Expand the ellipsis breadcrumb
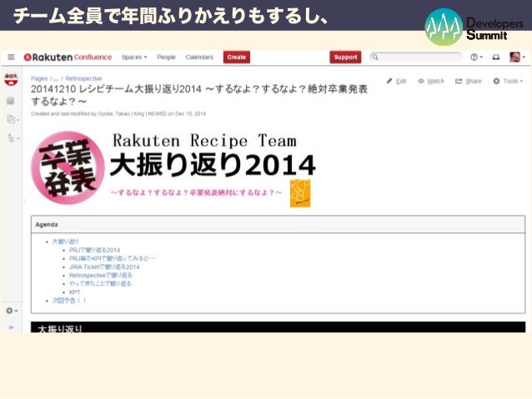 tap(56, 78)
